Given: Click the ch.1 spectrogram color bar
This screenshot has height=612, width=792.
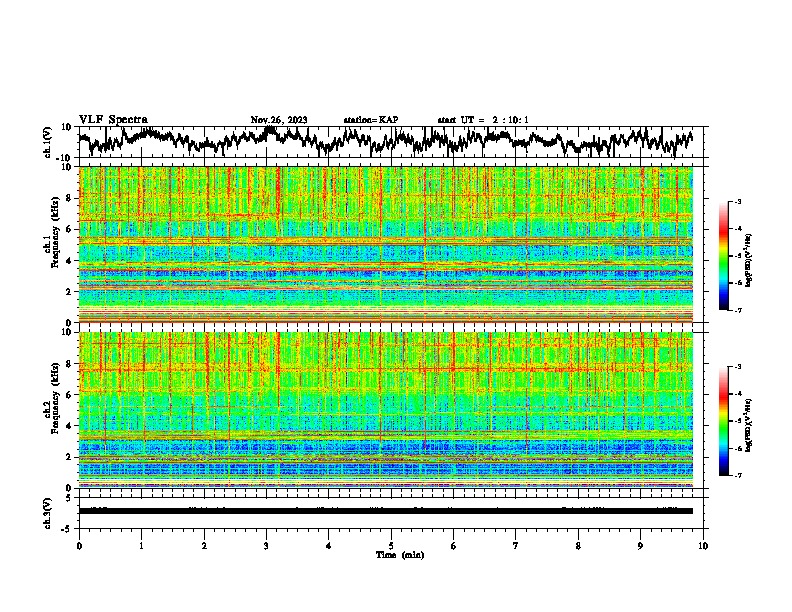Looking at the screenshot, I should point(723,256).
